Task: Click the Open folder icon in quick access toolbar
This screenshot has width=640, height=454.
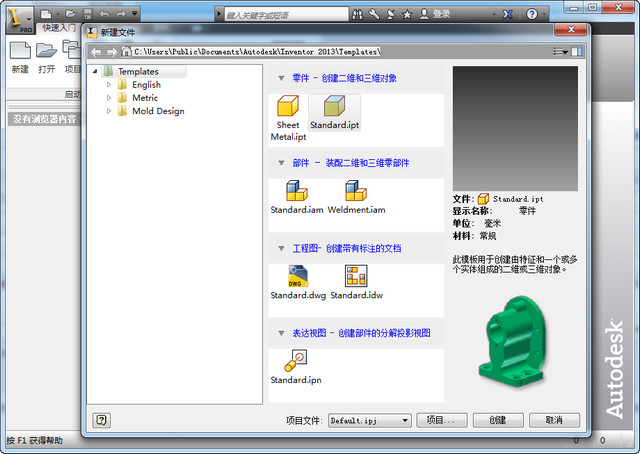Action: point(71,14)
